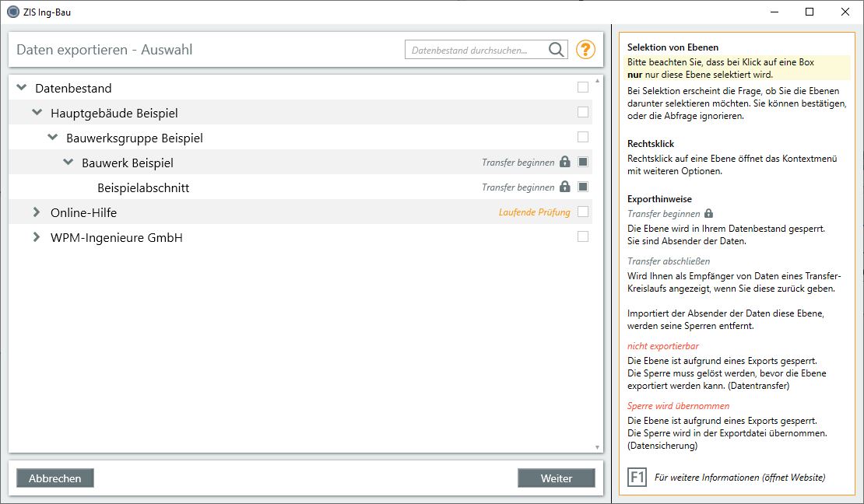The width and height of the screenshot is (864, 504).
Task: Click the lock icon in Exporthinweise legend
Action: click(x=708, y=213)
